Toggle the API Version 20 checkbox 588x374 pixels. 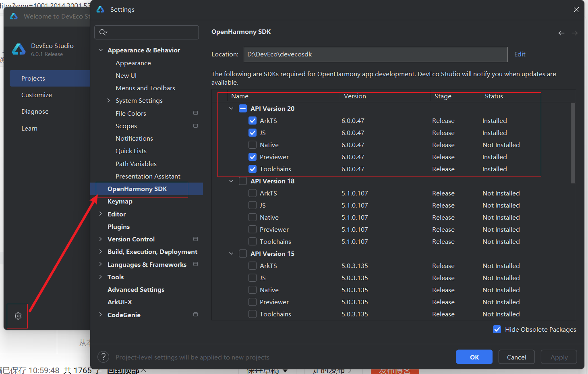[x=243, y=108]
